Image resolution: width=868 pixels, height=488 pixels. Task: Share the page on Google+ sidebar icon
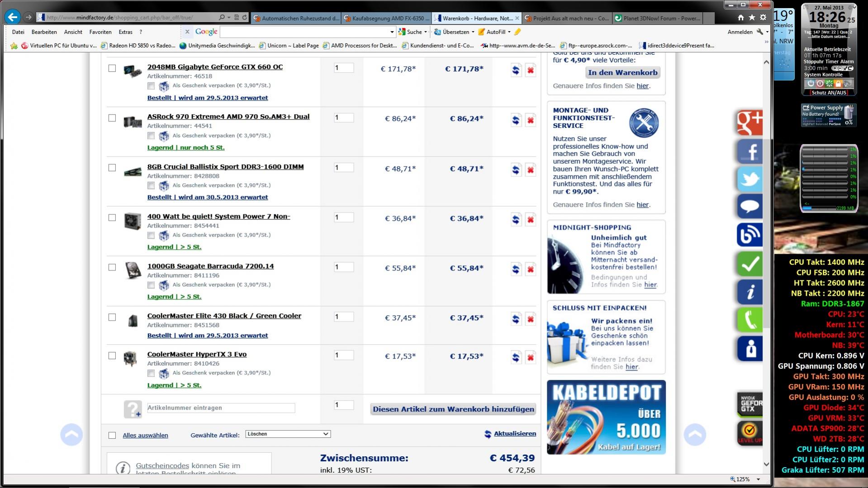coord(749,122)
